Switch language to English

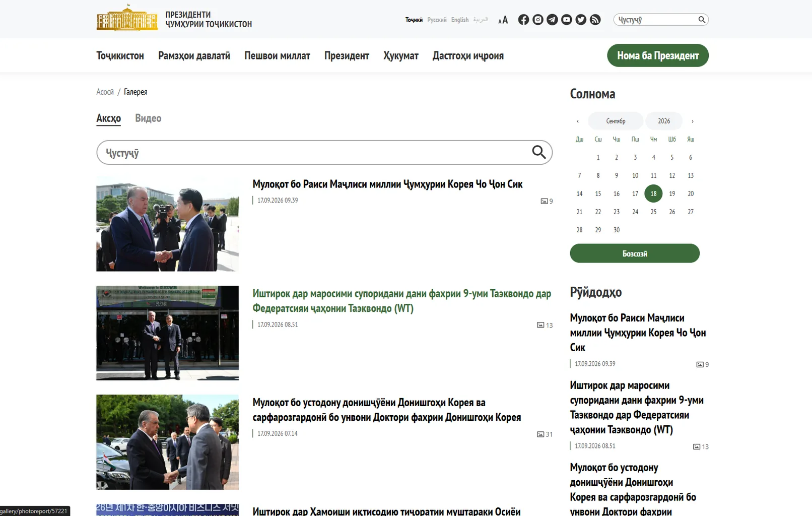tap(460, 20)
